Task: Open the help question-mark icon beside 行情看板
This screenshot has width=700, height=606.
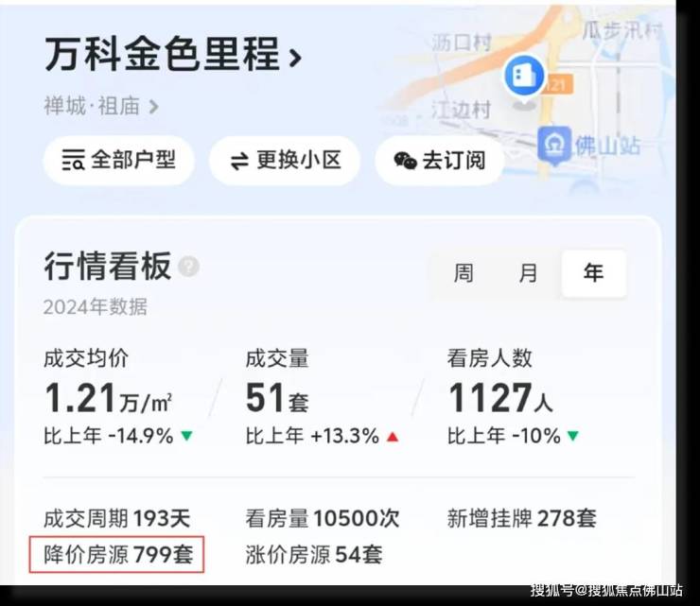Action: pyautogui.click(x=188, y=267)
